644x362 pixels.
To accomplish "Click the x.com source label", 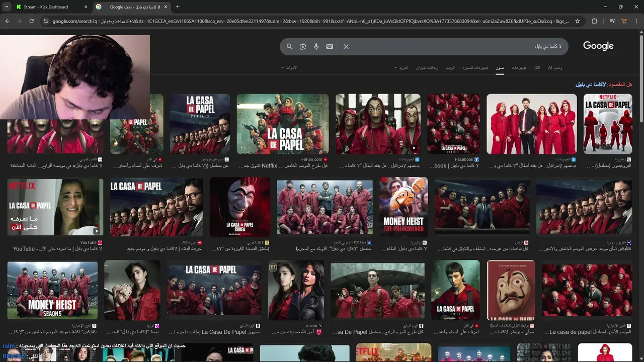I will [311, 326].
